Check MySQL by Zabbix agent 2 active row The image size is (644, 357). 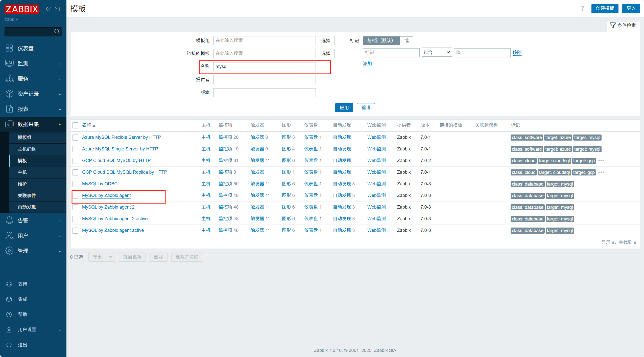(75, 219)
